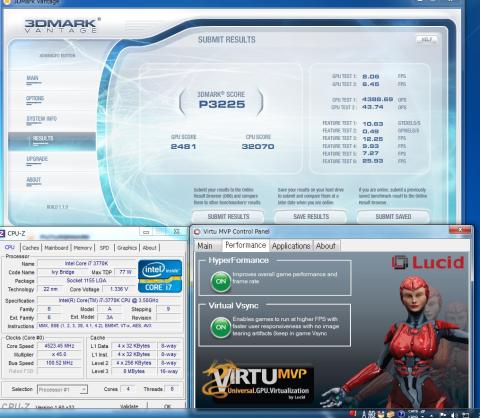Switch to Performance tab in Virtu MVP

(246, 245)
